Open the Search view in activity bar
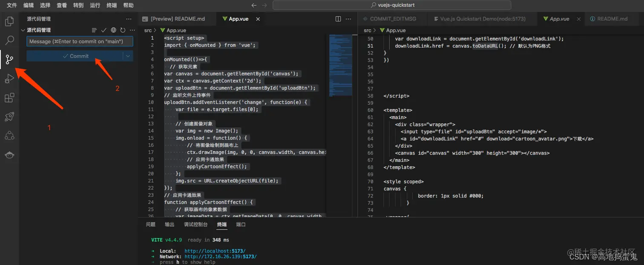 point(9,40)
